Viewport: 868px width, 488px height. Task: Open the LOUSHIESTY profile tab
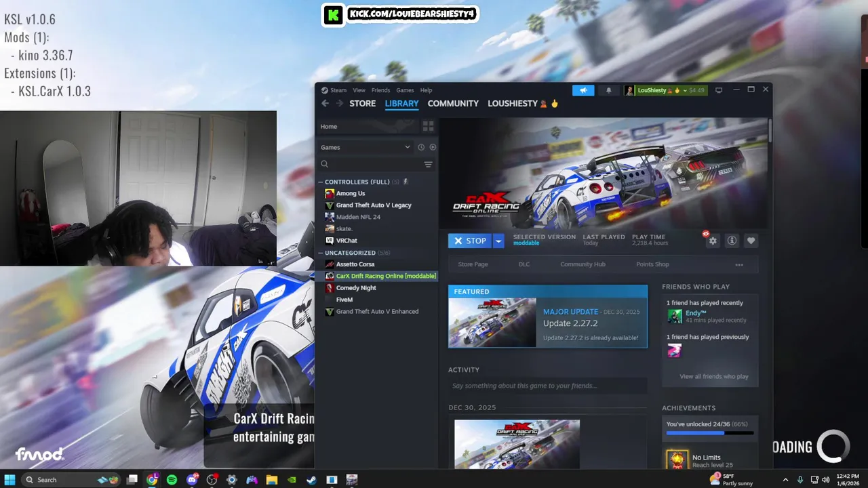click(522, 103)
